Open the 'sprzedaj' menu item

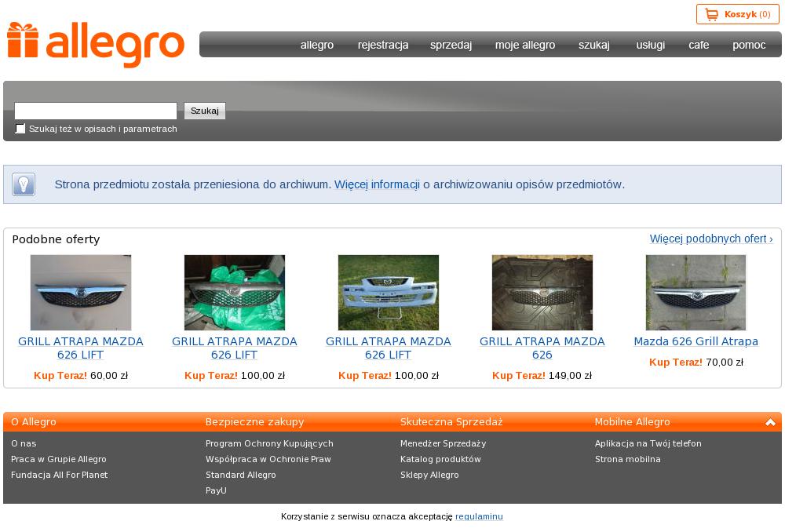tap(451, 45)
